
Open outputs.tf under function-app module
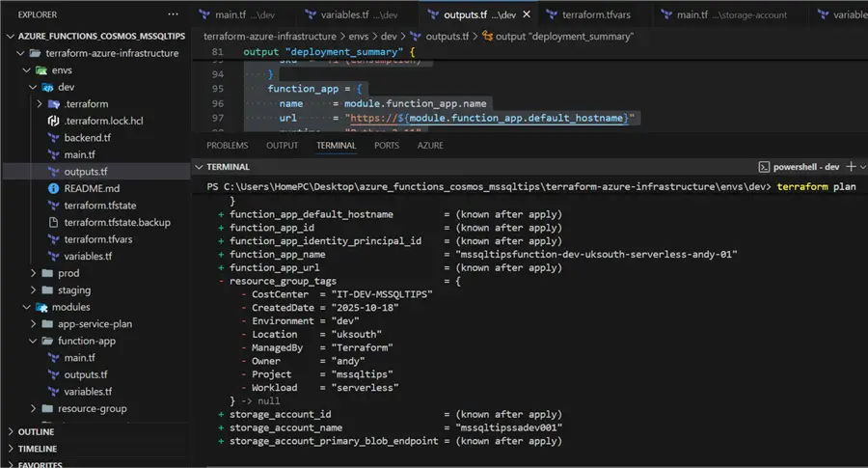click(85, 374)
